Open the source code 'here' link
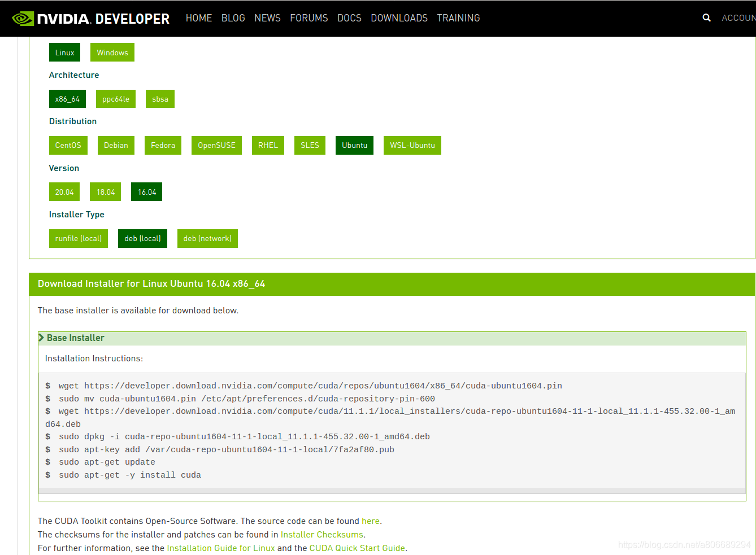 [371, 521]
